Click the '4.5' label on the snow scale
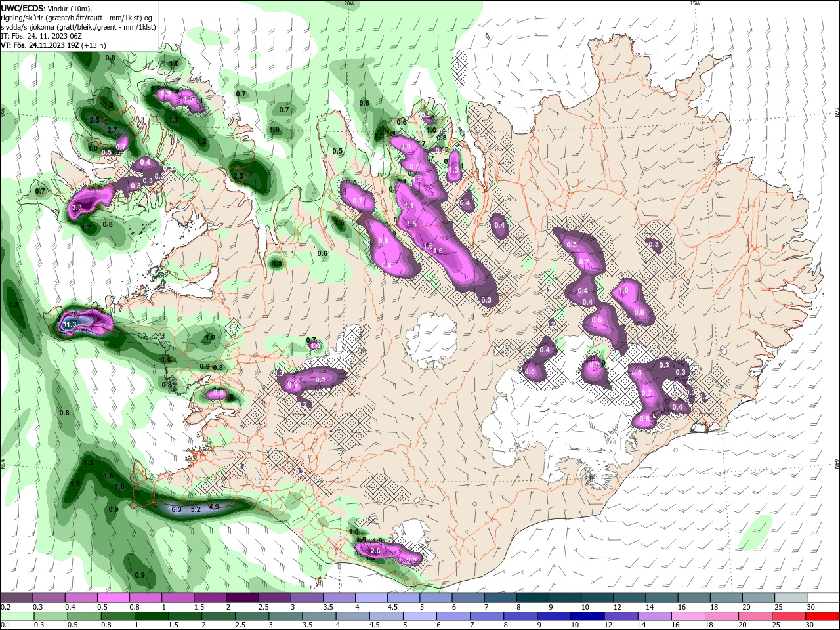This screenshot has height=630, width=840. point(392,607)
